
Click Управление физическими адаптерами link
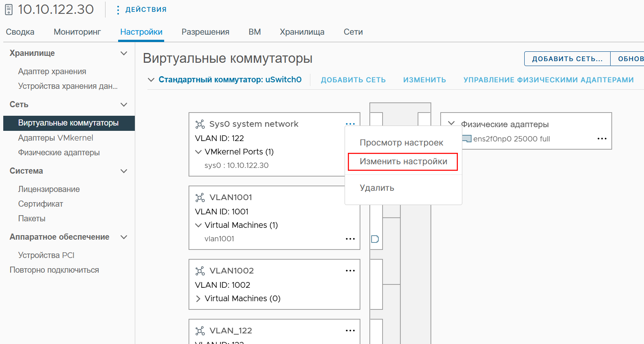pos(549,80)
